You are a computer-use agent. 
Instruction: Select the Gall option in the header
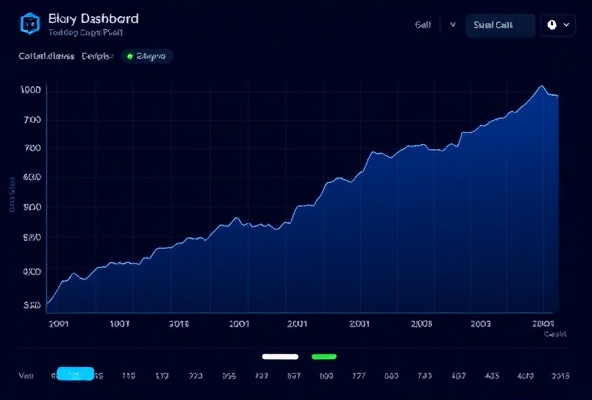[423, 25]
